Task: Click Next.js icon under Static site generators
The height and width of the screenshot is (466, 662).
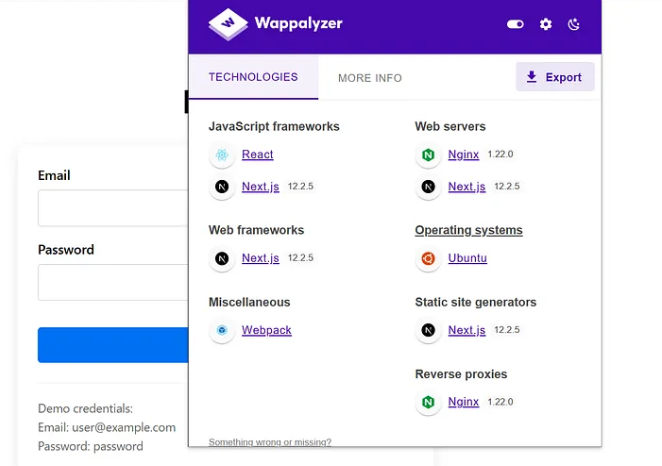Action: [428, 330]
